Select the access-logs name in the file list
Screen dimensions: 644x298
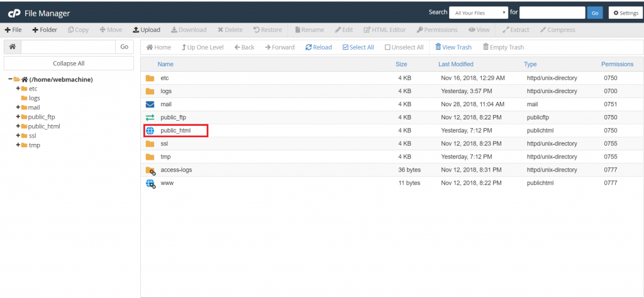tap(176, 170)
